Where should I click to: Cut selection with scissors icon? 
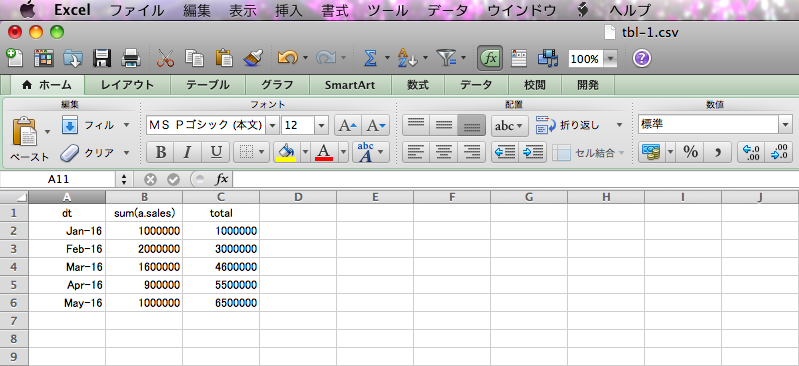coord(166,58)
